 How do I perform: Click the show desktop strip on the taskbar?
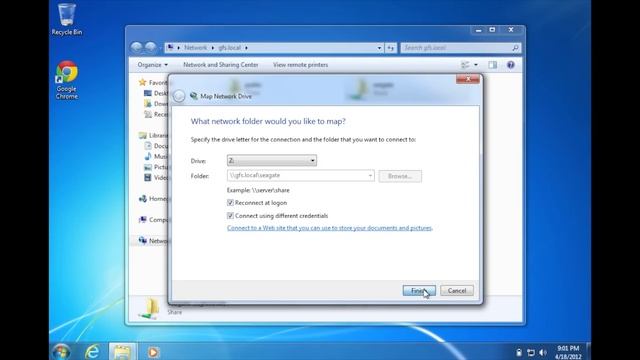588,351
